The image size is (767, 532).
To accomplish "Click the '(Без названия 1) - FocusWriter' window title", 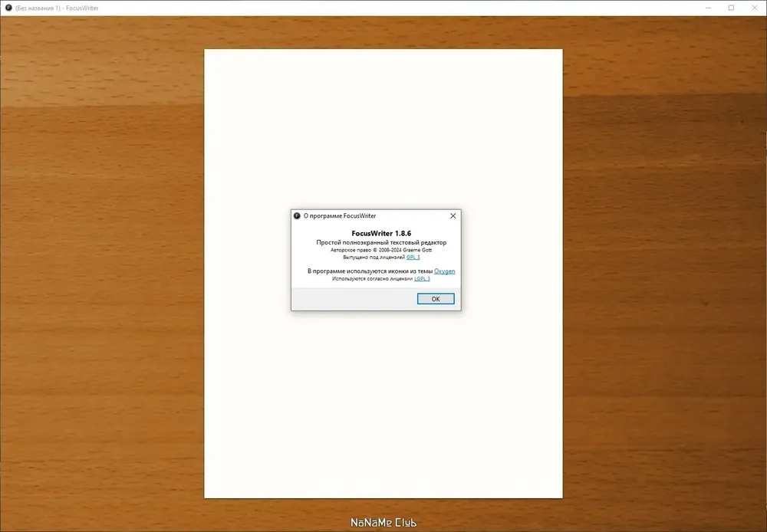I will [x=57, y=8].
